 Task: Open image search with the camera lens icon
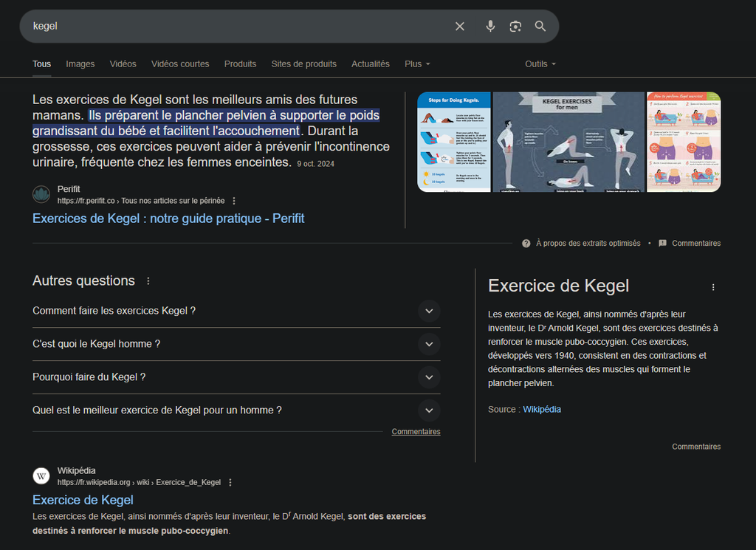(515, 26)
